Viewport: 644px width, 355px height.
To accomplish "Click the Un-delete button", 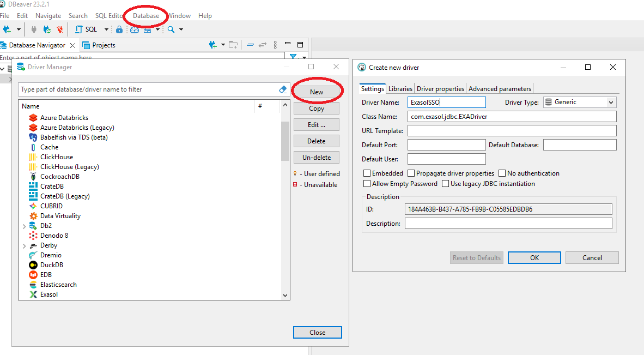I will (316, 158).
